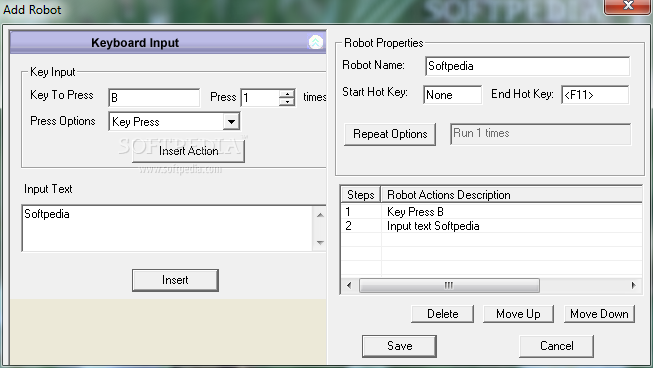Click the Key To Press field
Screen dimensions: 653x368
(154, 98)
